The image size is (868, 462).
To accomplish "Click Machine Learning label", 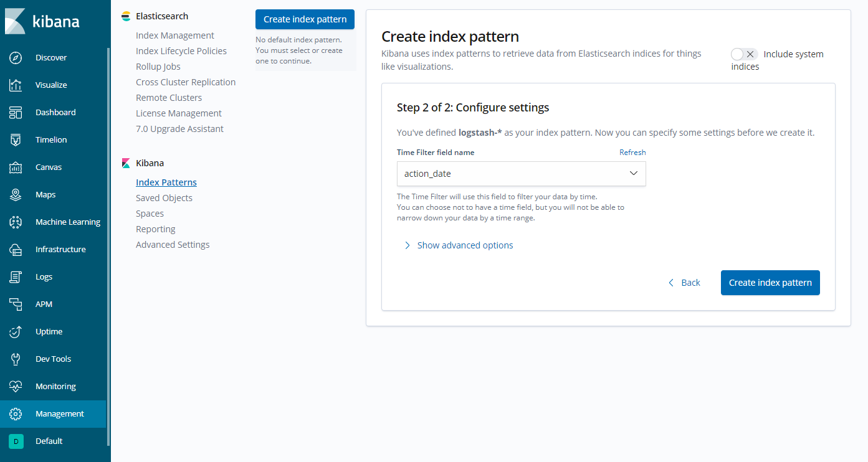I will click(x=68, y=222).
